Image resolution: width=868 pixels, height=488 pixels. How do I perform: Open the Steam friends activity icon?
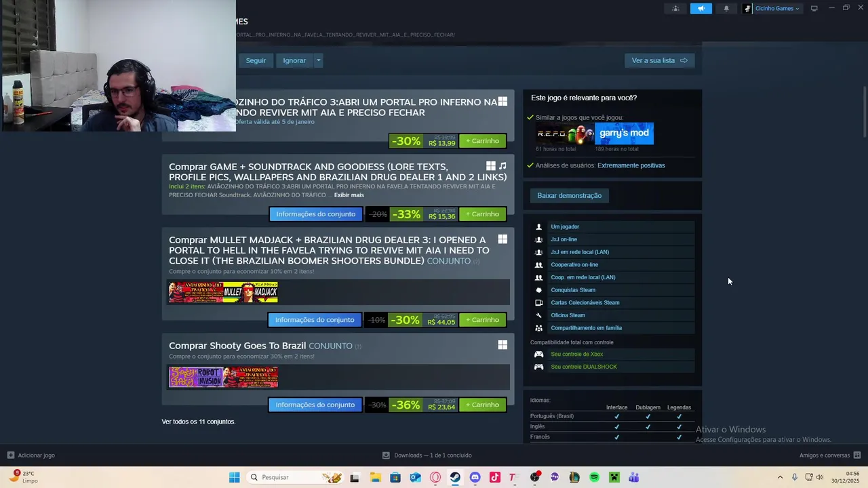675,9
